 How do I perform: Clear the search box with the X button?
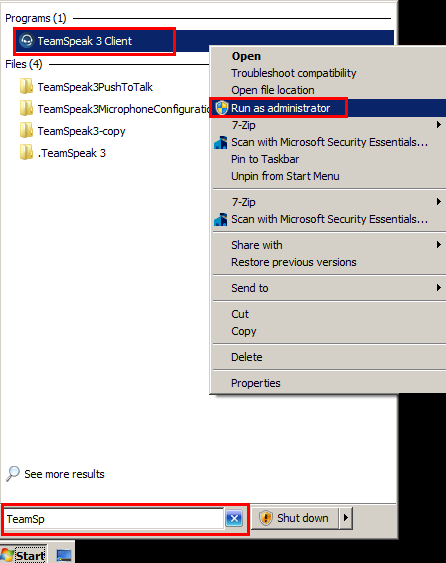click(234, 518)
